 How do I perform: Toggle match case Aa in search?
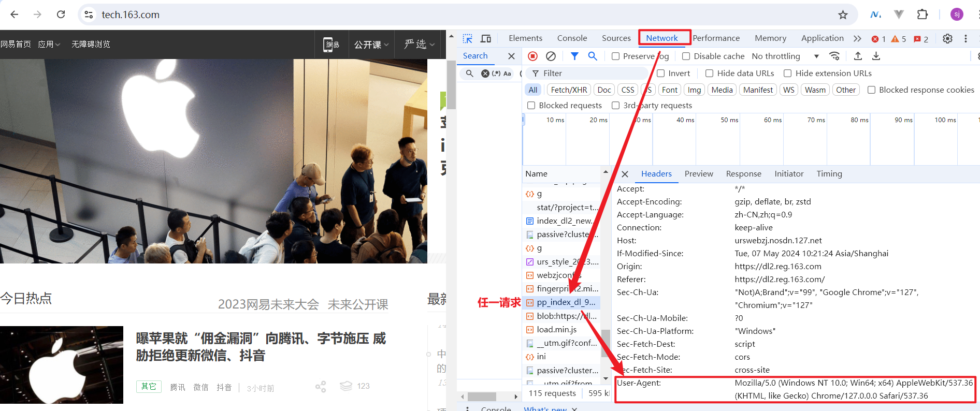coord(507,74)
